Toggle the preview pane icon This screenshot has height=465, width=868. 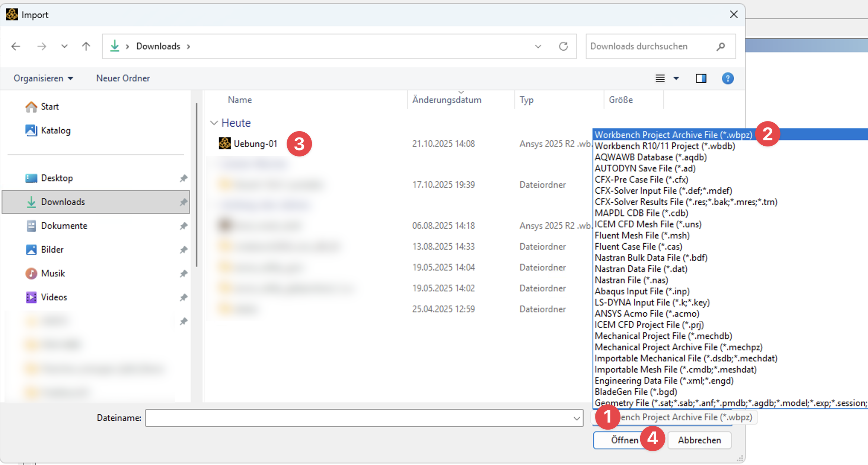(x=701, y=78)
